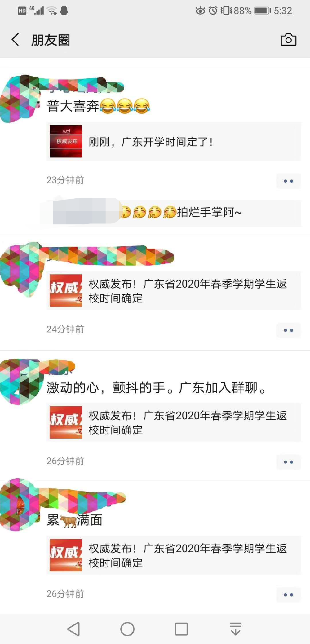Image resolution: width=310 pixels, height=644 pixels.
Task: Open the shared article link under the 24分钟前 post
Action: point(174,291)
